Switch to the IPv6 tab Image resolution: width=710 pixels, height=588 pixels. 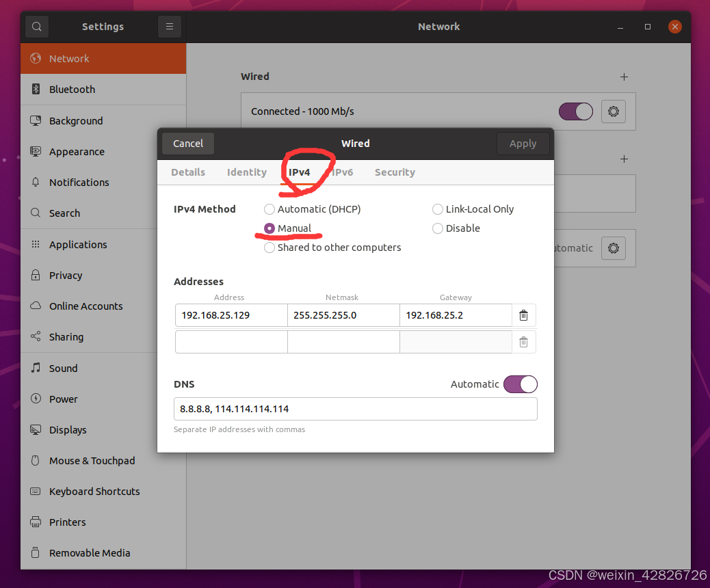342,172
